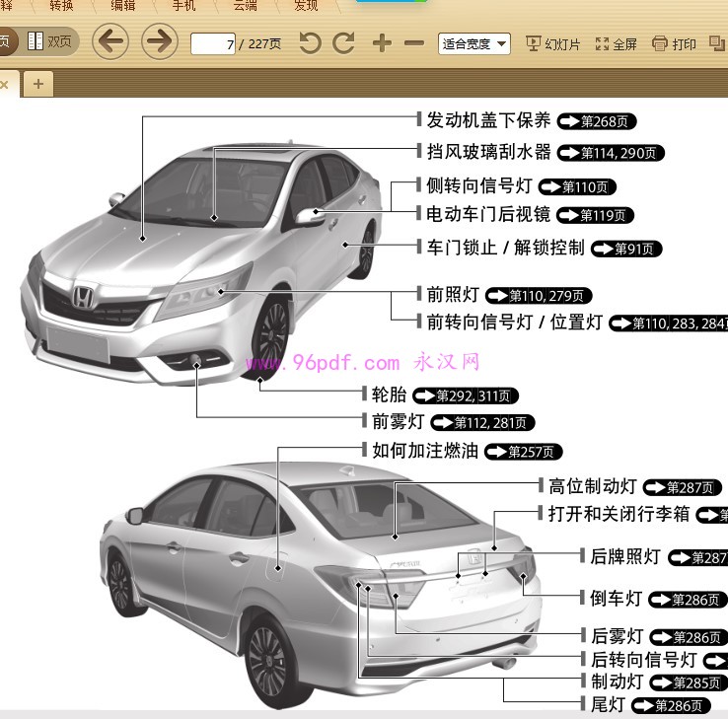Follow the 第285页 brake light link
The image size is (728, 719).
pos(689,683)
